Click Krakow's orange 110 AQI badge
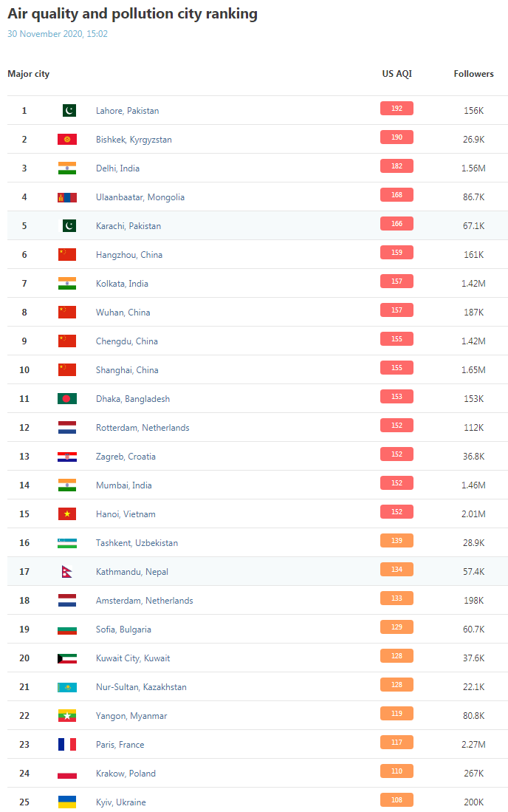This screenshot has width=508, height=812. [x=397, y=771]
